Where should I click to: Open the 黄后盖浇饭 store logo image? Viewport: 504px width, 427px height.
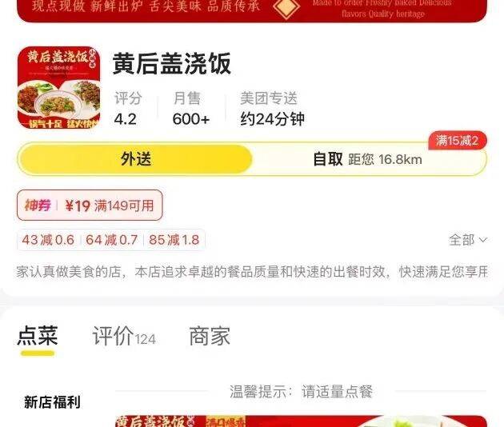pyautogui.click(x=59, y=87)
